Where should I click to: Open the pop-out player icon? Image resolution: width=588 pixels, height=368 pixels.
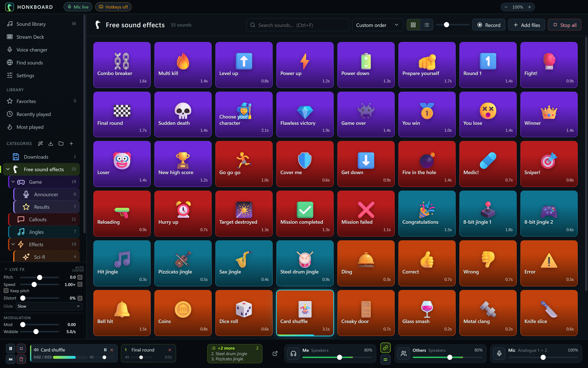coord(275,353)
